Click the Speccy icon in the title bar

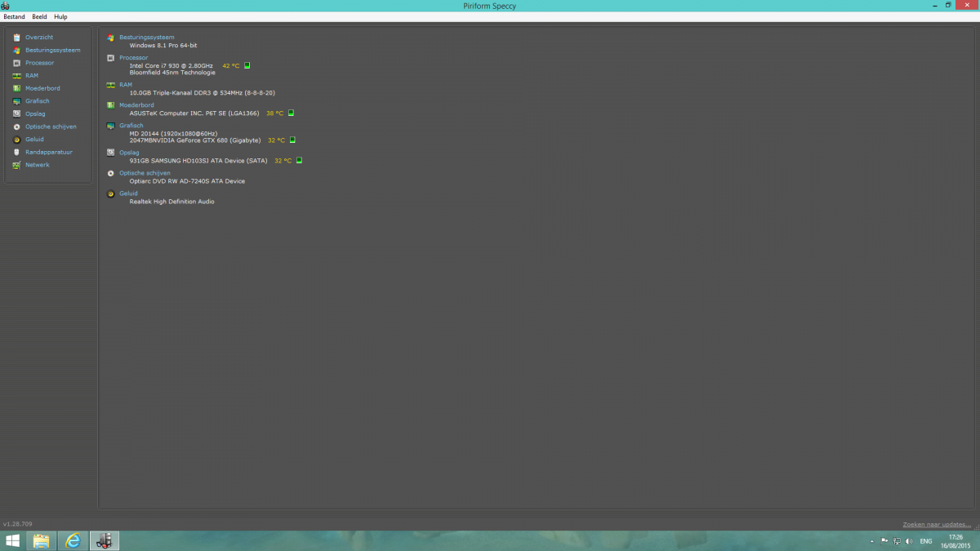pyautogui.click(x=7, y=6)
